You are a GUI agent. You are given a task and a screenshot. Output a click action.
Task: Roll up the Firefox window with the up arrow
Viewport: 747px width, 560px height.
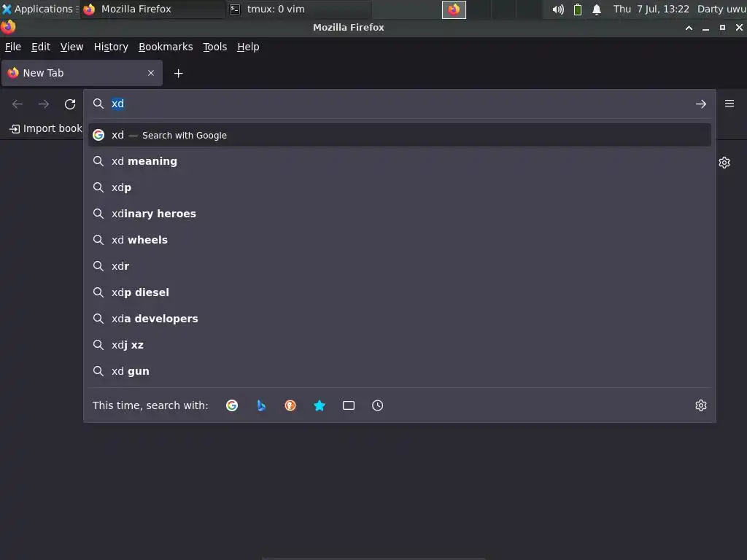pos(689,28)
